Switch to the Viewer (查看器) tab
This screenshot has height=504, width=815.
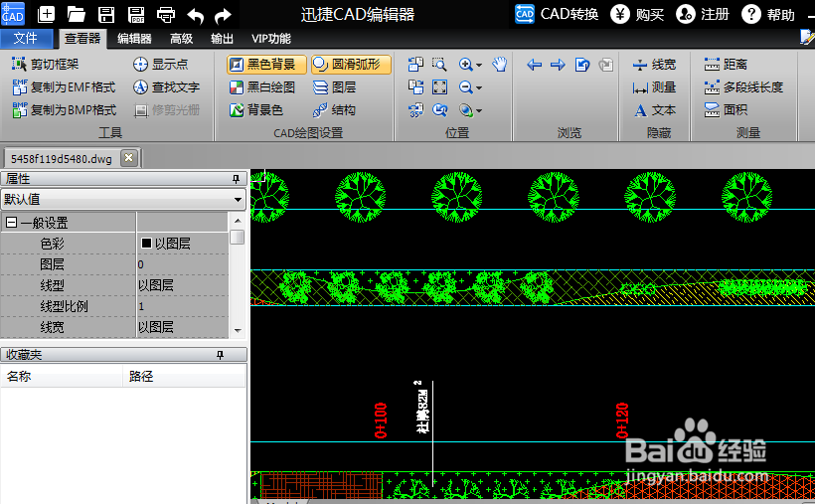pyautogui.click(x=82, y=39)
